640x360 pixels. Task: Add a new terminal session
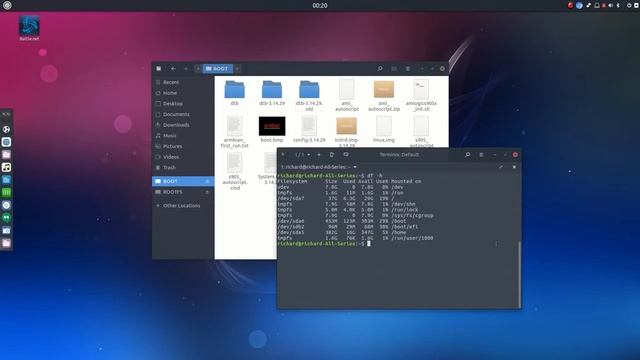tap(319, 155)
